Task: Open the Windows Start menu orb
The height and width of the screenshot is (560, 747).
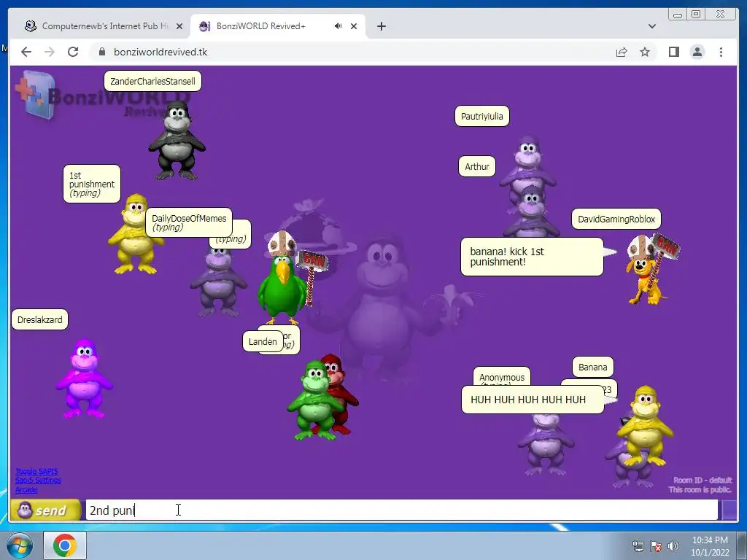Action: [x=20, y=545]
